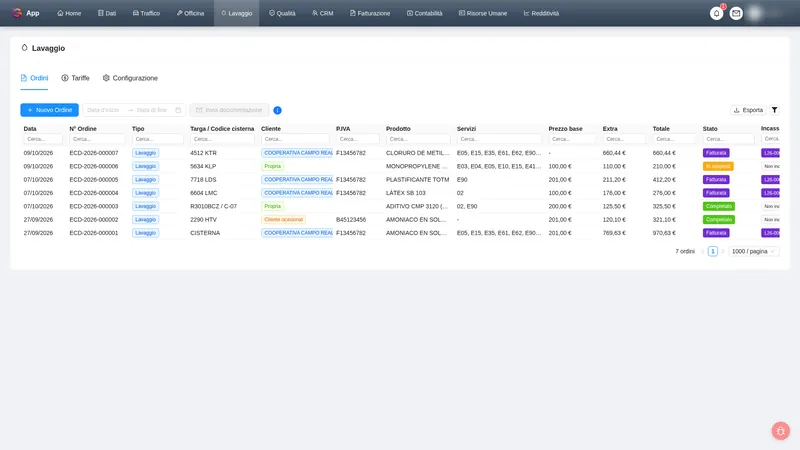Click P.IVA B45123456

coord(351,219)
